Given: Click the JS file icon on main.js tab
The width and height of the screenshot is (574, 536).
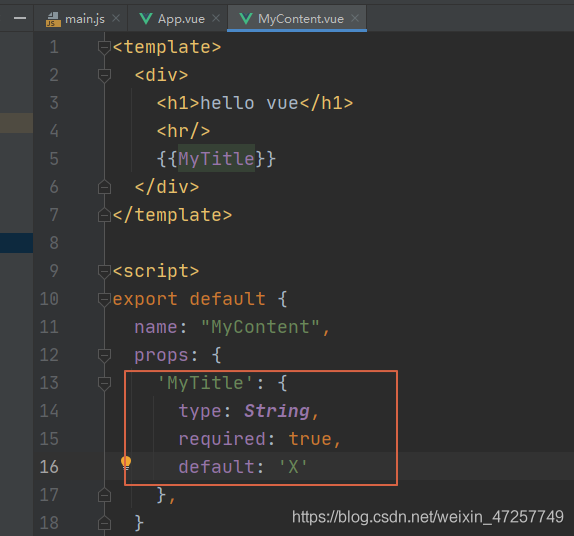Looking at the screenshot, I should pos(53,19).
